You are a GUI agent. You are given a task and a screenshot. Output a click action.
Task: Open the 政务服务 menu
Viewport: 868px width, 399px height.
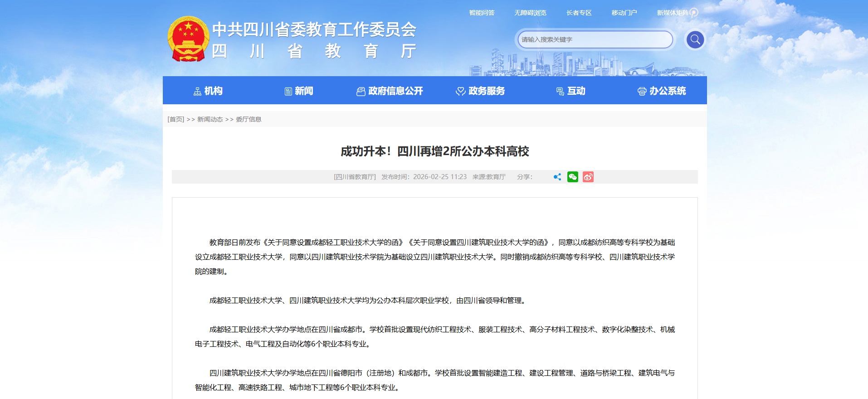480,91
